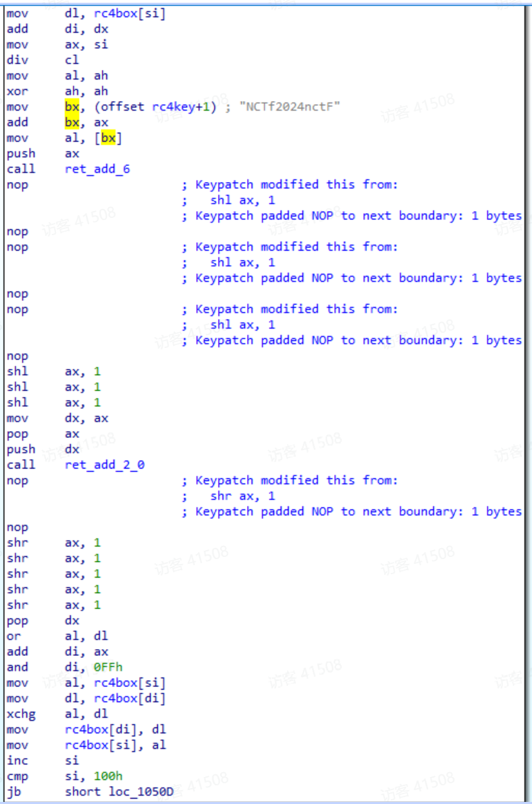Click the 0FFh immediate operand
This screenshot has width=532, height=804.
point(107,667)
